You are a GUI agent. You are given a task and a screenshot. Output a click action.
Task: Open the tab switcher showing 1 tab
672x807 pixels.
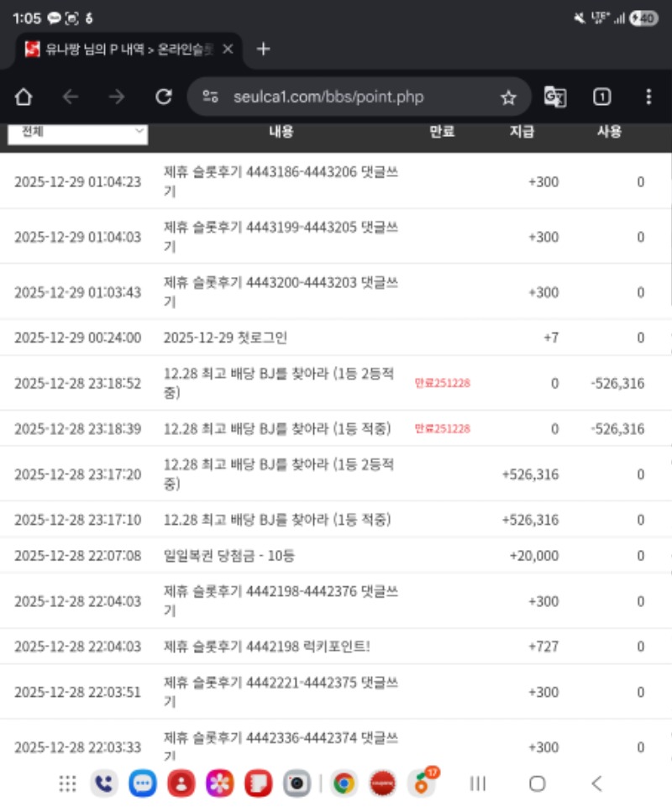point(601,97)
